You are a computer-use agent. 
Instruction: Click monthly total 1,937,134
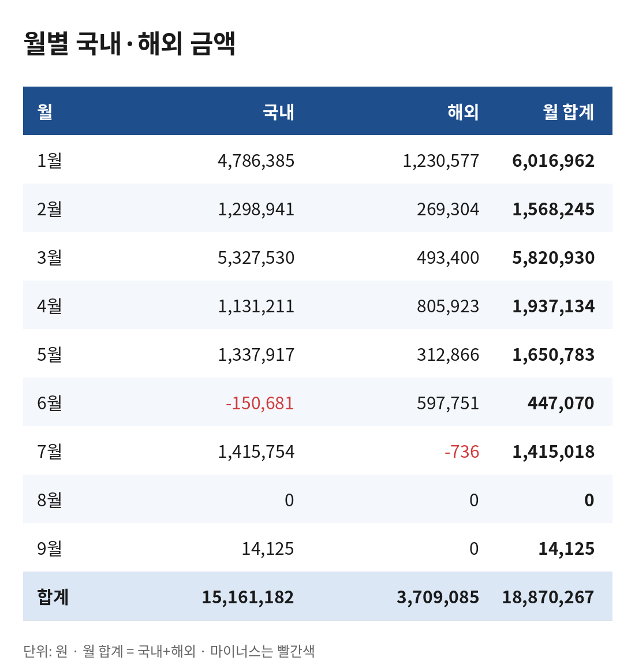click(x=553, y=306)
